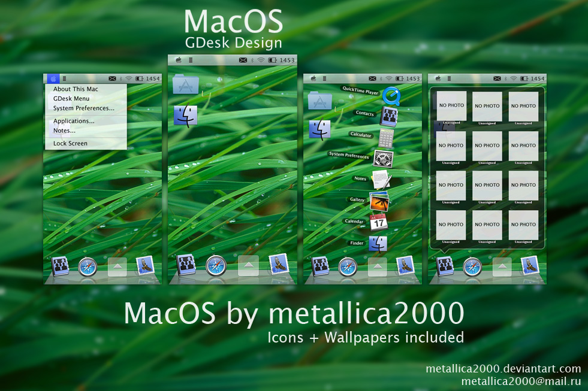
Task: Open the Apple logo menu
Action: pos(53,78)
